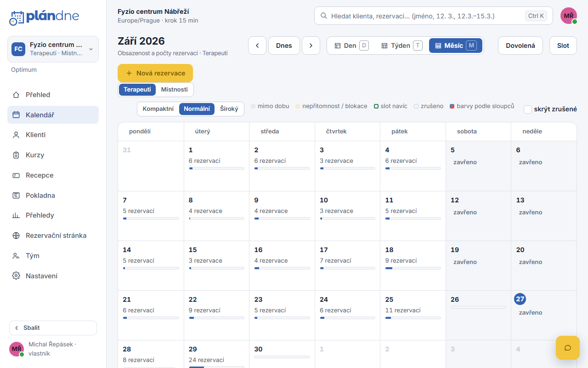588x368 pixels.
Task: Click the 'Září 2026' heading
Action: [x=141, y=41]
